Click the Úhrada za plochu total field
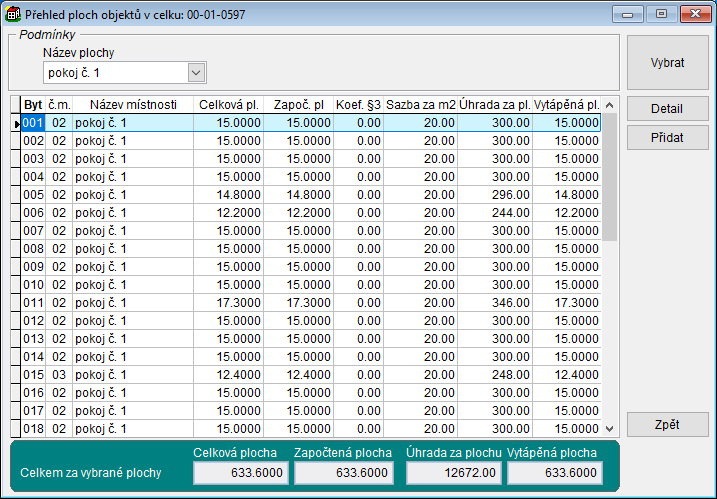717x499 pixels. [453, 472]
